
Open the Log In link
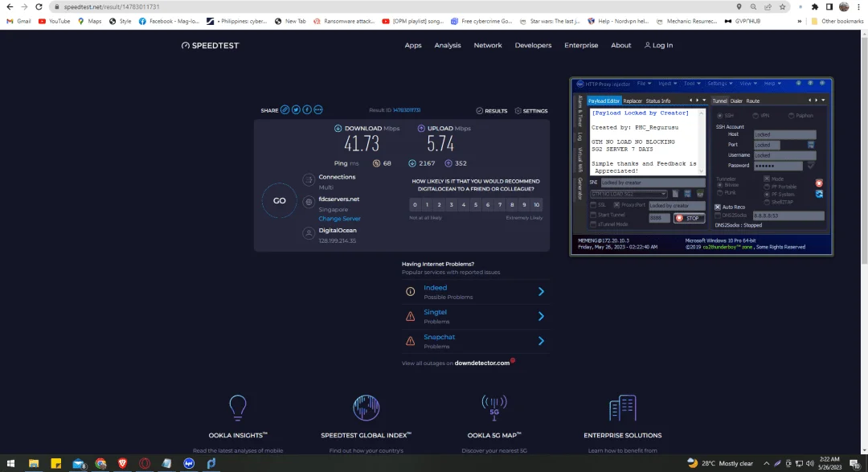tap(658, 45)
